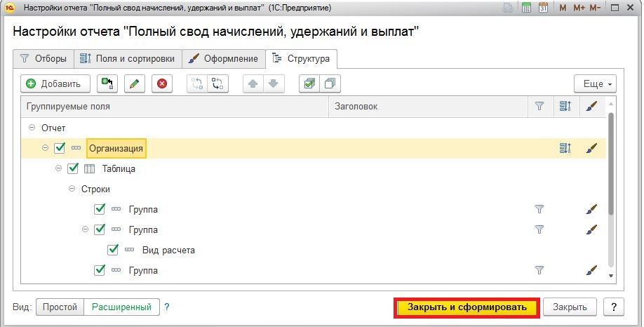This screenshot has width=644, height=327.
Task: Click the Добавить button
Action: [x=55, y=84]
